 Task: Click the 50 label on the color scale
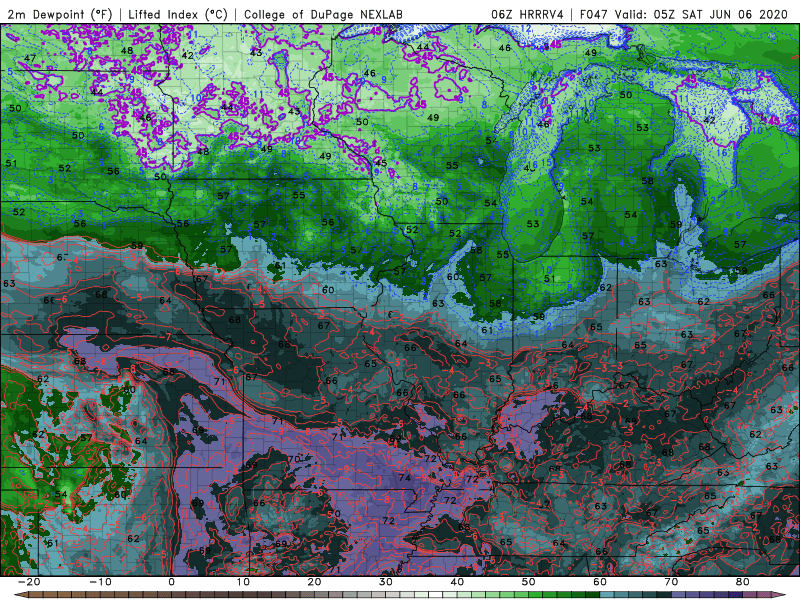coord(529,582)
